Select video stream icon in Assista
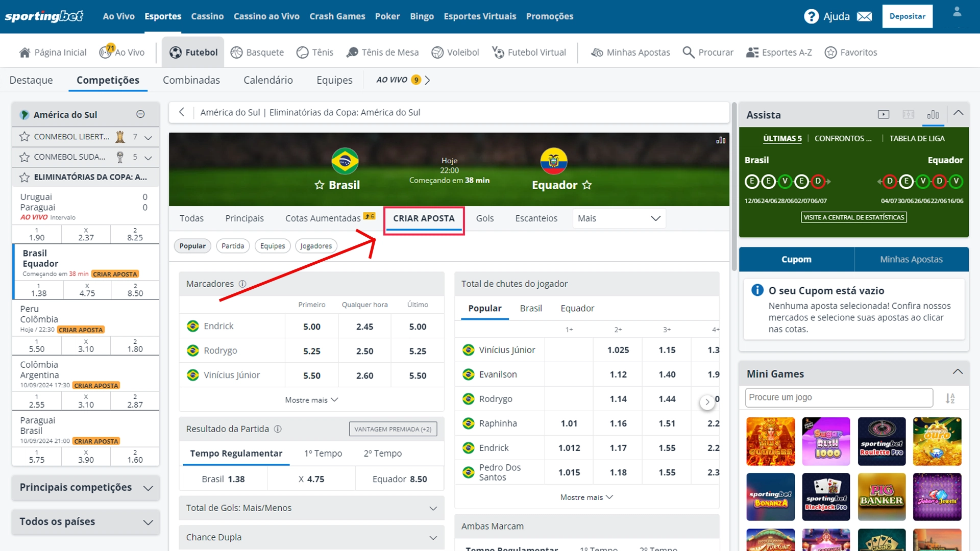 pos(883,114)
